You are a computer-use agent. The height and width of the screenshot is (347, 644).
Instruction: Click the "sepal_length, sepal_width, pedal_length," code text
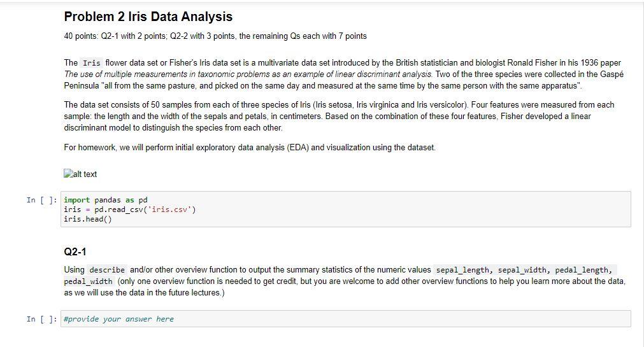point(526,270)
